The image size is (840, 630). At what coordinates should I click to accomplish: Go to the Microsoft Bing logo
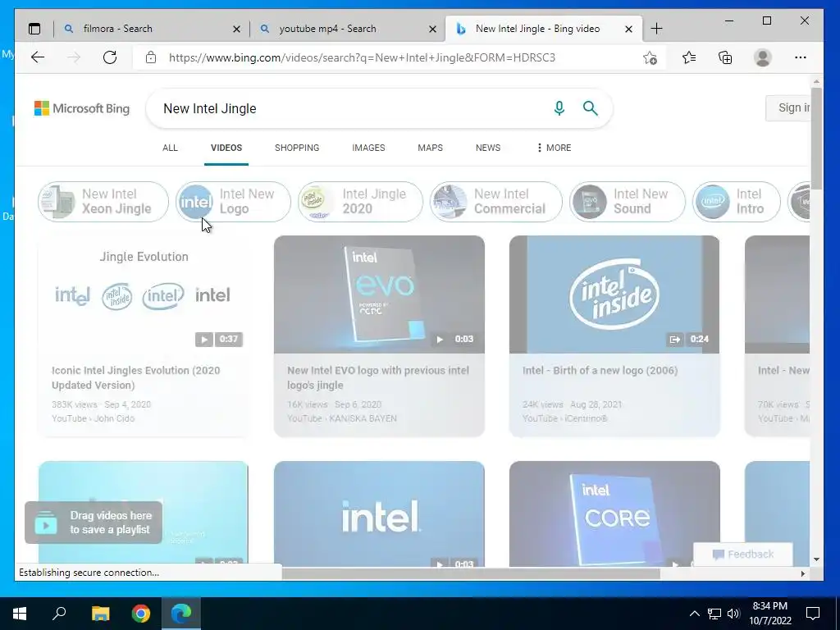point(82,108)
